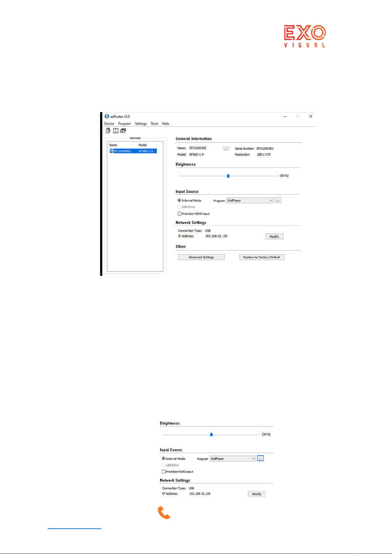
Task: Click the highlighted ellipsis button beside bottom WallPaper dropdown
Action: [260, 458]
